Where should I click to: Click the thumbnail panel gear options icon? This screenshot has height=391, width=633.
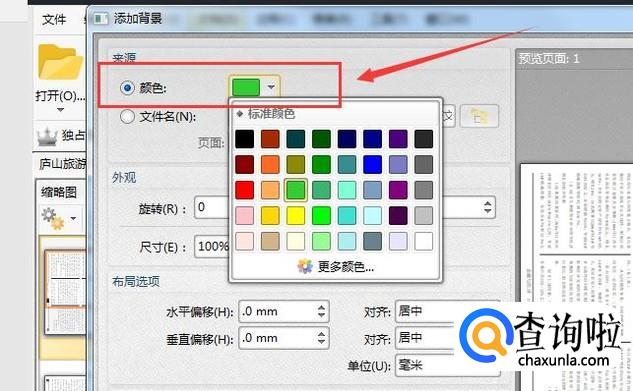[x=53, y=218]
